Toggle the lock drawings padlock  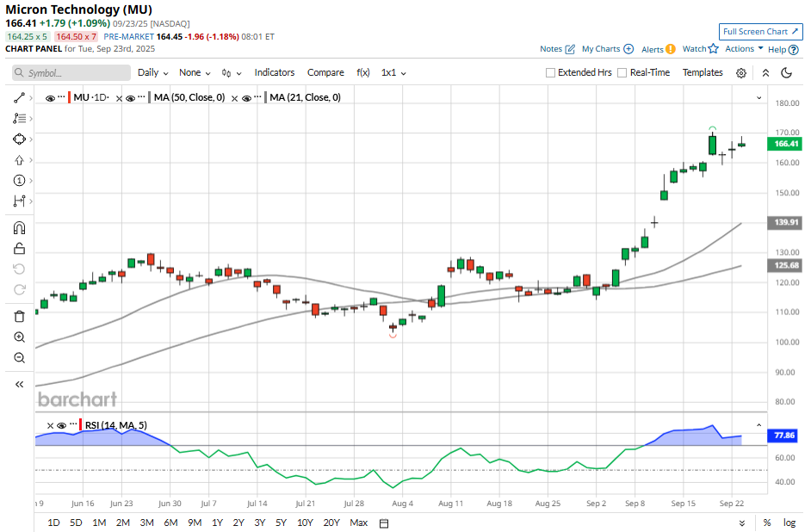pyautogui.click(x=19, y=249)
